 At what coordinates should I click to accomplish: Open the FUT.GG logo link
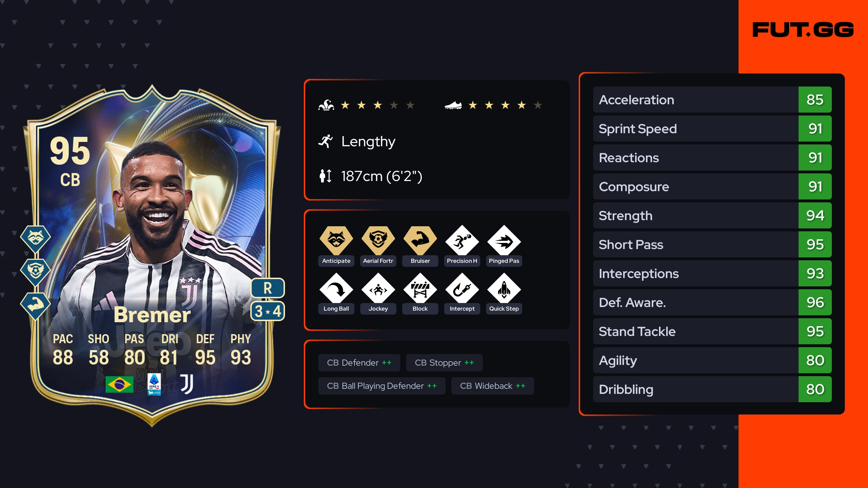(803, 30)
